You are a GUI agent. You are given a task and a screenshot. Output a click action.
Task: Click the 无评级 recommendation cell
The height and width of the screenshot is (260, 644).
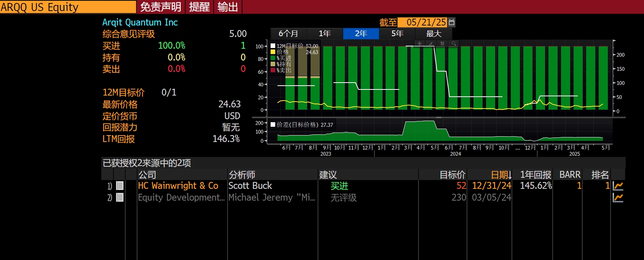[344, 198]
